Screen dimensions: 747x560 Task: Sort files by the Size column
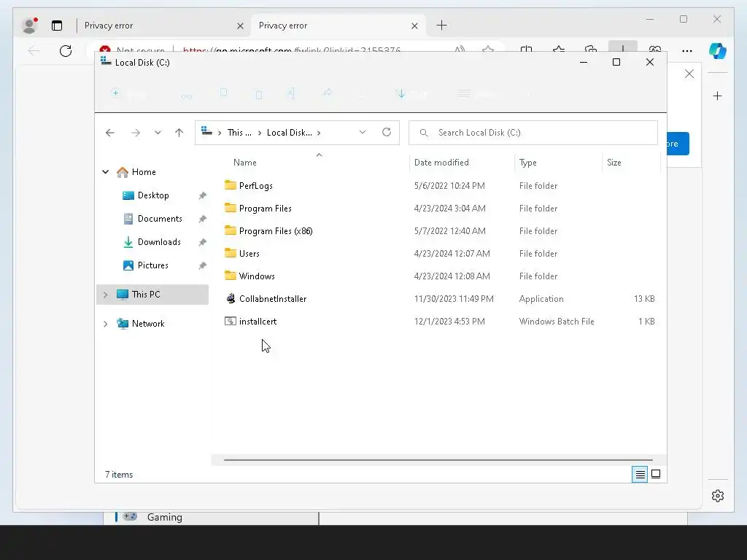[x=614, y=163]
